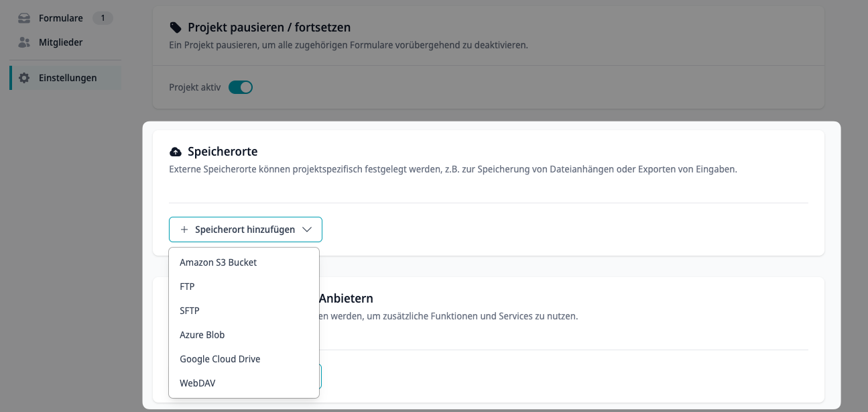Viewport: 868px width, 412px height.
Task: Click the cloud upload icon beside Speicherorte
Action: coord(176,152)
